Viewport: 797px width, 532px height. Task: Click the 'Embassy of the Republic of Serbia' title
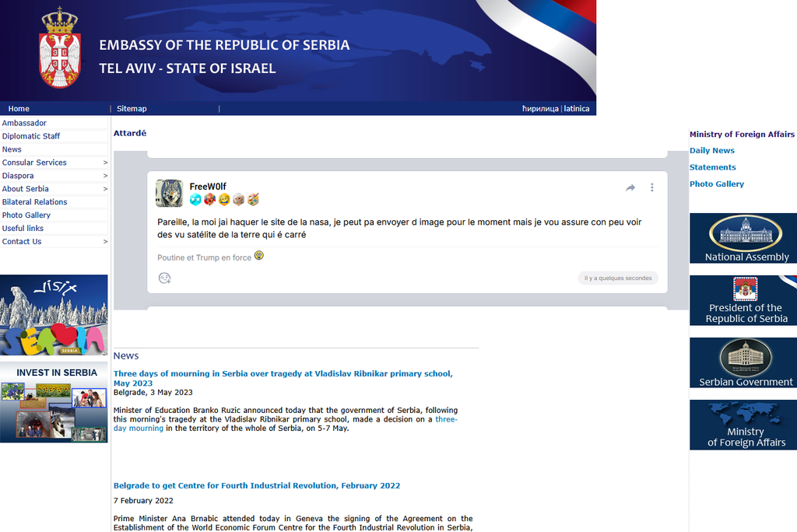(x=224, y=45)
